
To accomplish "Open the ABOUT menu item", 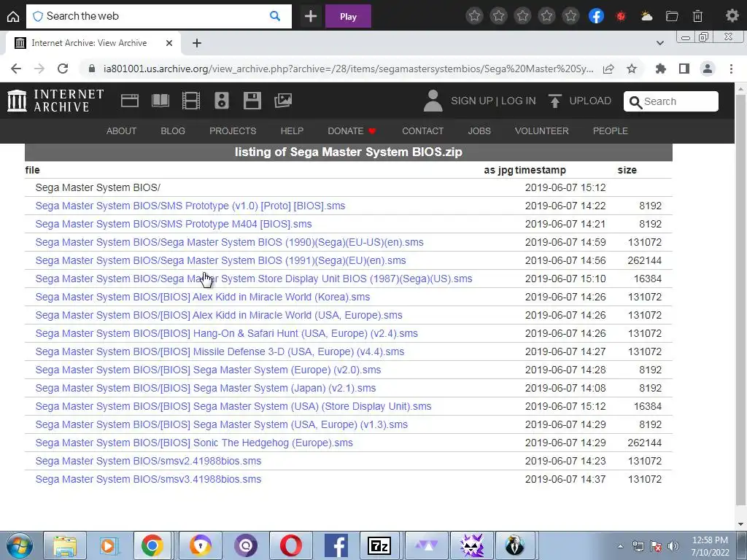I will tap(121, 131).
